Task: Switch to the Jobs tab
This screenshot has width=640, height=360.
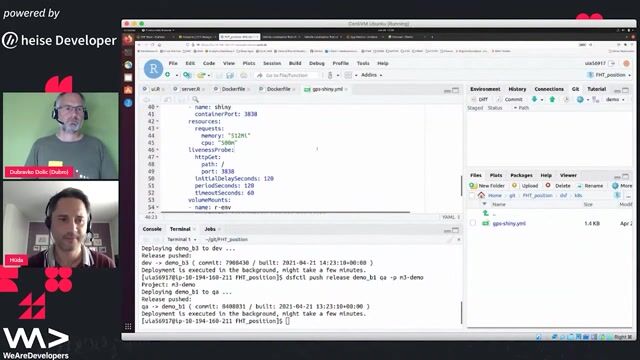Action: 210,229
